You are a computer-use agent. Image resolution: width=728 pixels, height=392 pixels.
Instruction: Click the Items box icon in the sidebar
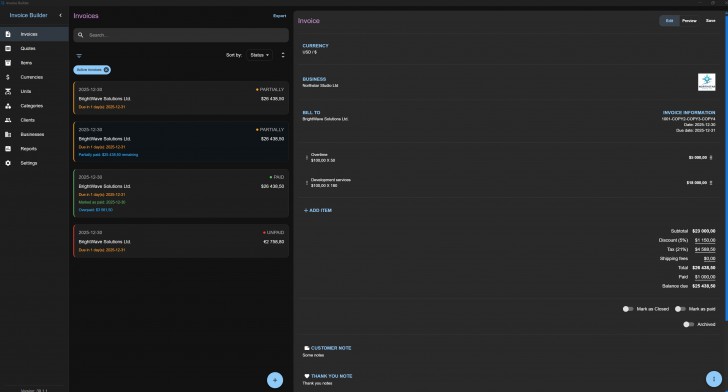(8, 63)
